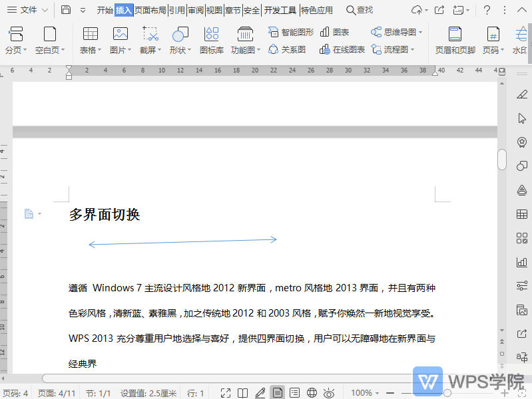Switch to the Page Layout tab
This screenshot has width=532, height=399.
pos(150,10)
